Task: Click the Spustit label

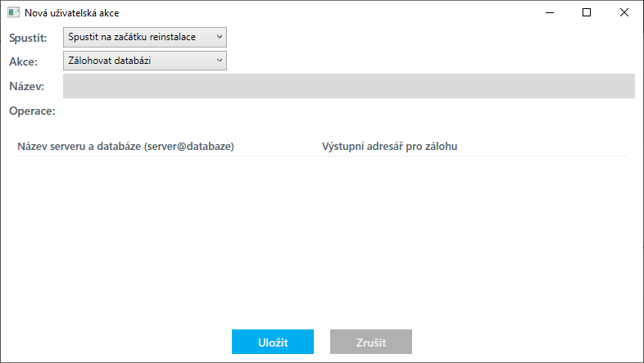Action: coord(28,38)
